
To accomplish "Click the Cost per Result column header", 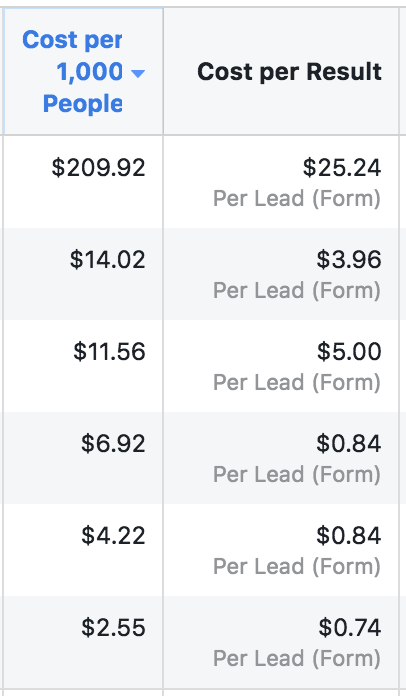I will pyautogui.click(x=289, y=71).
